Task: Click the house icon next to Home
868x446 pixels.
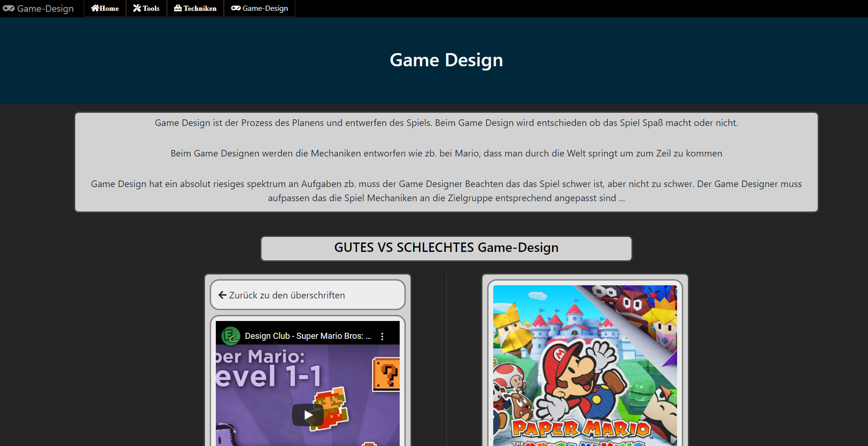Action: [x=95, y=8]
